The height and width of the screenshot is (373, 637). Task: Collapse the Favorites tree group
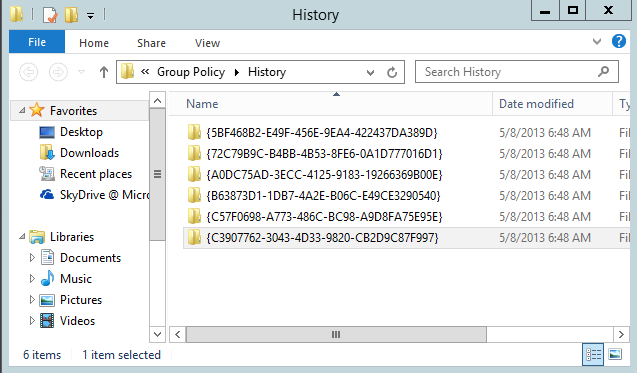click(x=22, y=110)
